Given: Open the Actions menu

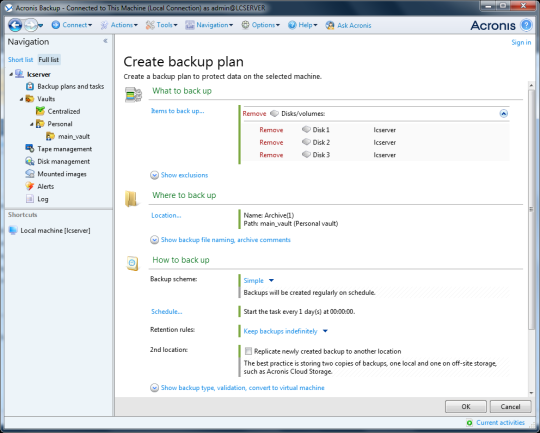Looking at the screenshot, I should click(119, 25).
